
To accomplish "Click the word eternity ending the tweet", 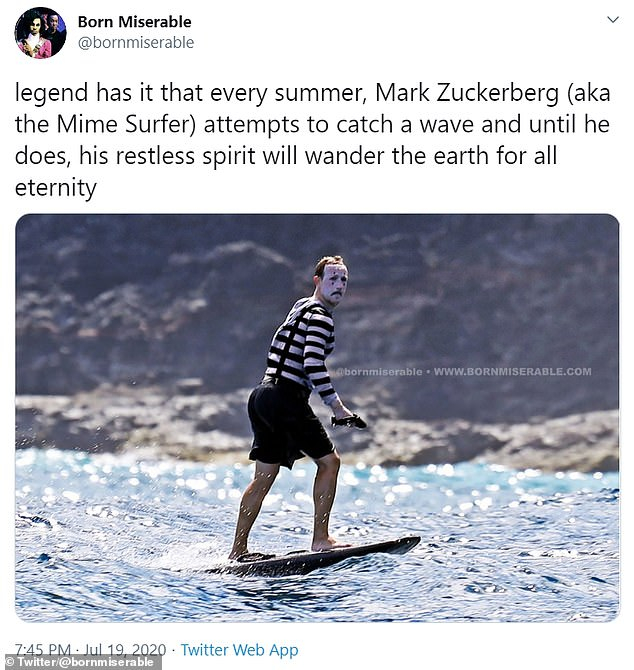I will 56,188.
